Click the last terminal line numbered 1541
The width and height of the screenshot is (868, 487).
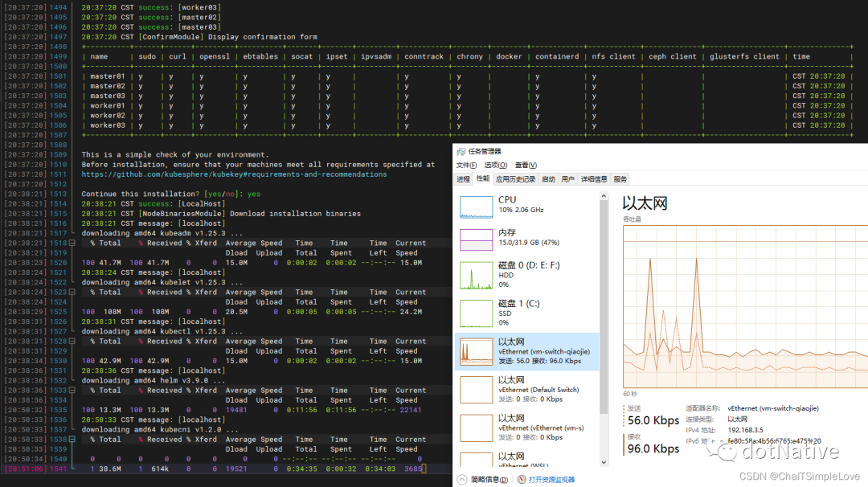pyautogui.click(x=226, y=469)
